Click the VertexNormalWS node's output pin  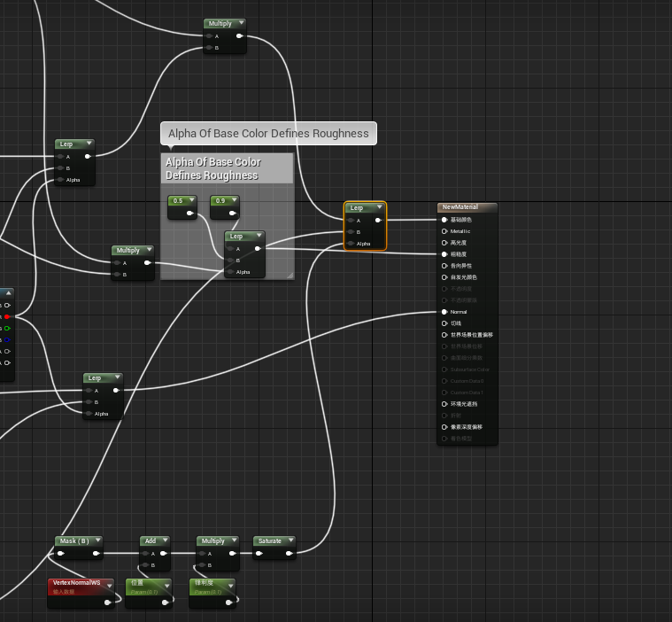coord(107,603)
